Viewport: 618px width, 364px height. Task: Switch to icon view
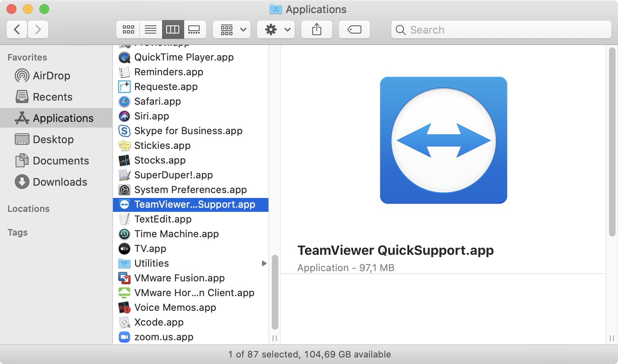[128, 29]
